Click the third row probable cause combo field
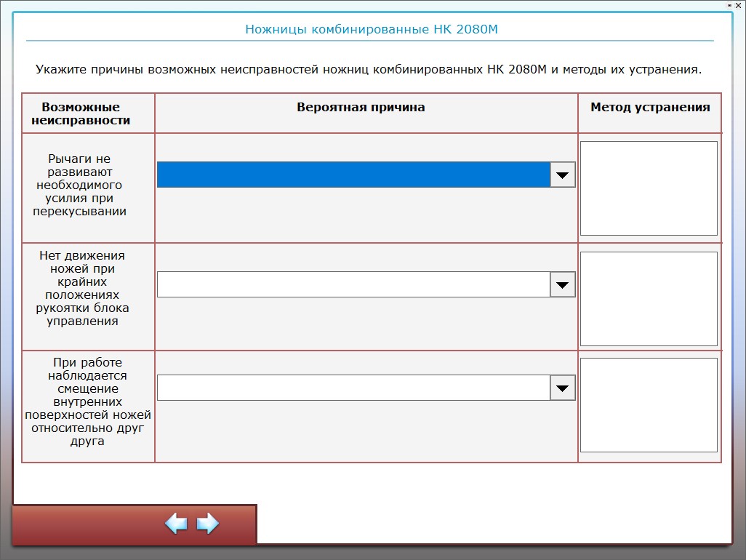The height and width of the screenshot is (560, 746). point(353,388)
